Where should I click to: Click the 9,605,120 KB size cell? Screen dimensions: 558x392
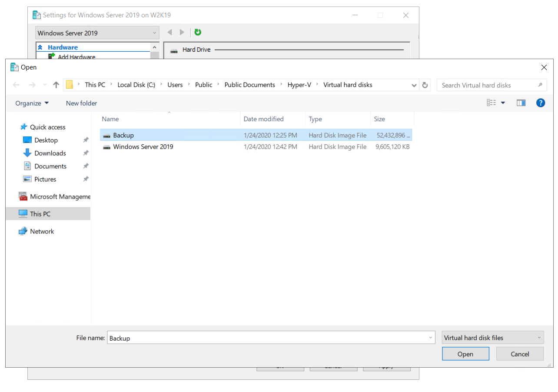click(x=392, y=147)
